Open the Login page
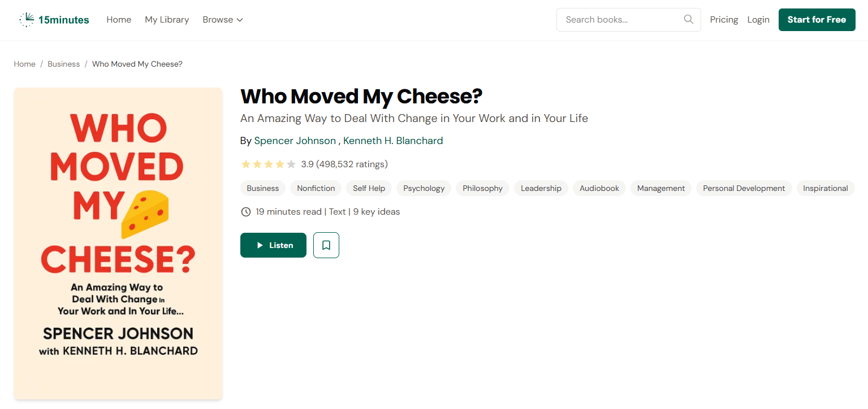Screen dimensions: 868x409 point(758,19)
